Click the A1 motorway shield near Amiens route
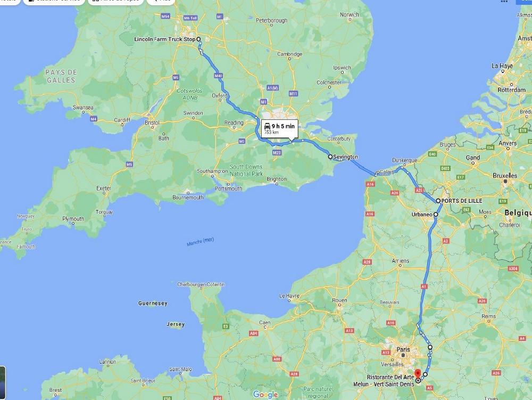 (424, 287)
